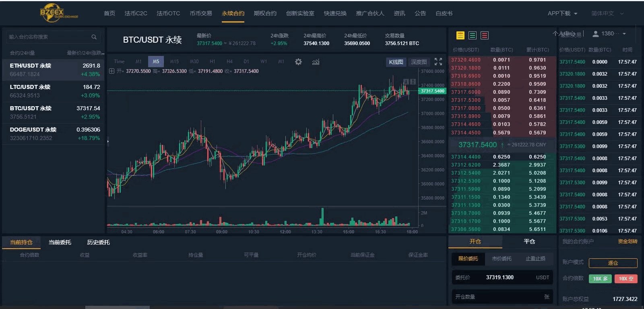Enter fullscreen chart mode

click(x=438, y=62)
